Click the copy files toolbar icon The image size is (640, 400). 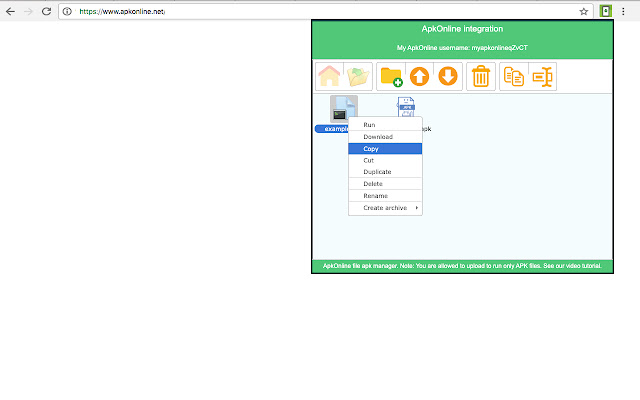514,76
